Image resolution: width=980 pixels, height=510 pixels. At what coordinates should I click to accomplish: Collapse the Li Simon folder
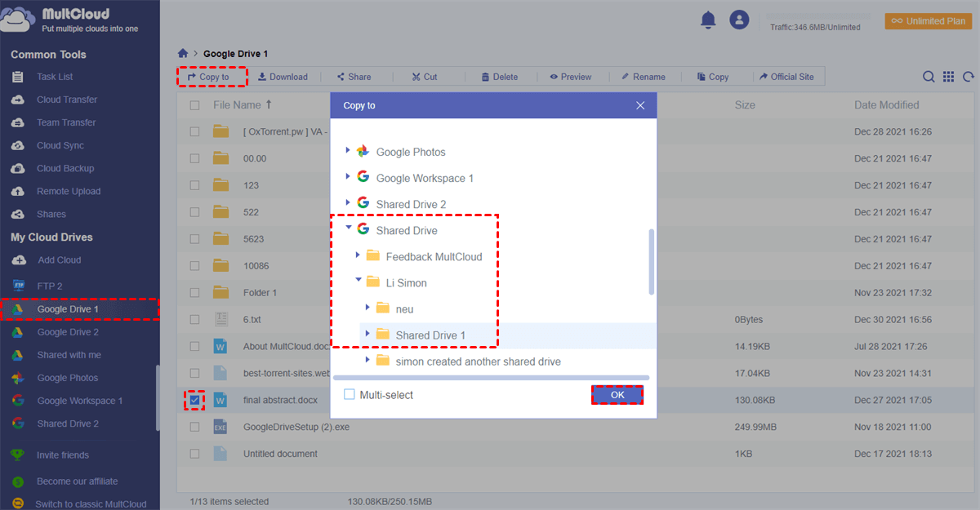[x=358, y=282]
